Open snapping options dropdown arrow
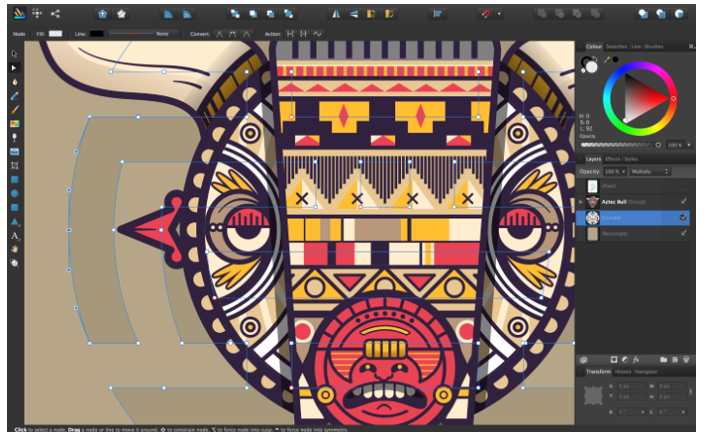Viewport: 716px width, 441px height. coord(500,14)
